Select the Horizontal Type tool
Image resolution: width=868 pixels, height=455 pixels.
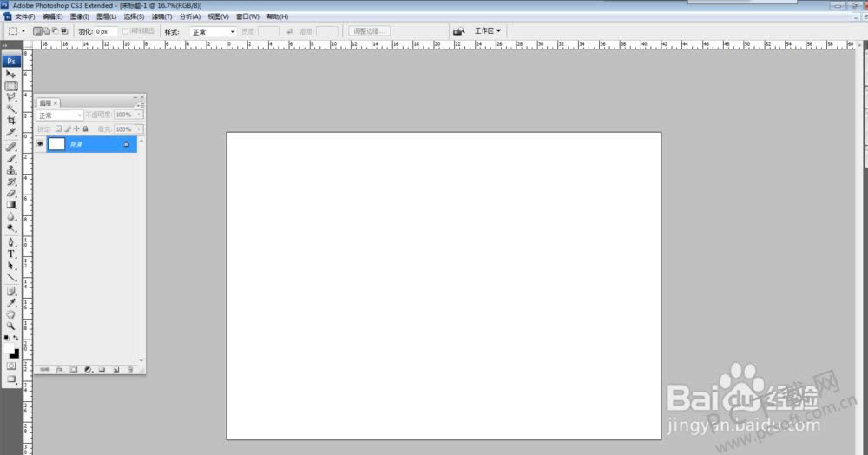coord(11,254)
